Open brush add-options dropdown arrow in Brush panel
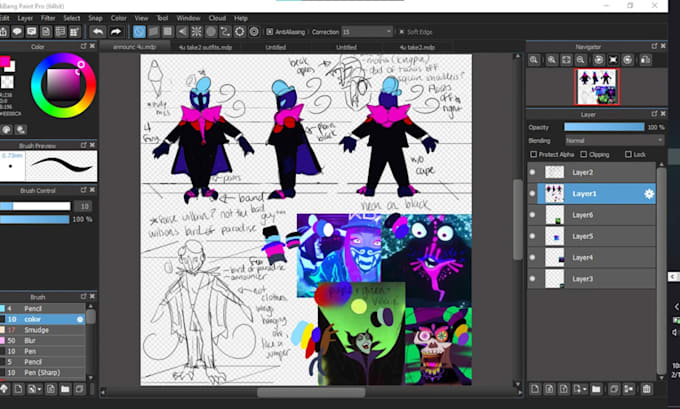 39,389
